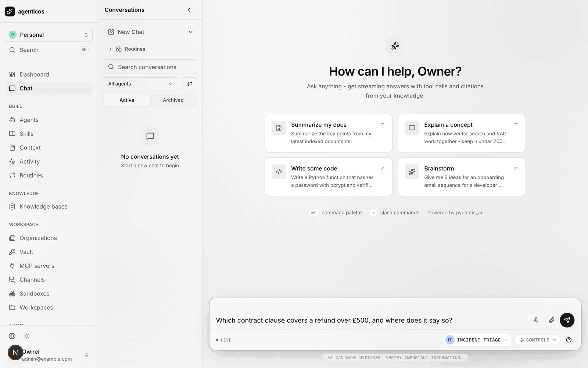588x368 pixels.
Task: Click the document icon on Summarize my docs
Action: pyautogui.click(x=279, y=128)
